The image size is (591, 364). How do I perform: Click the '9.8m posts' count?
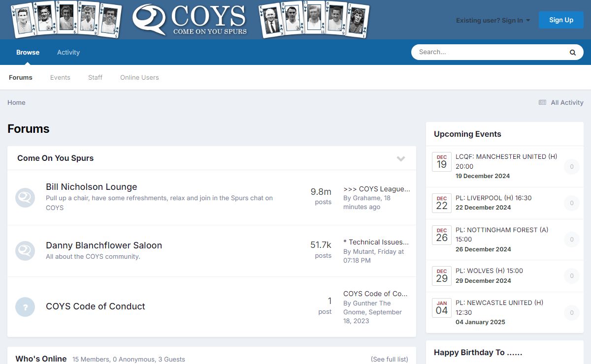click(321, 196)
